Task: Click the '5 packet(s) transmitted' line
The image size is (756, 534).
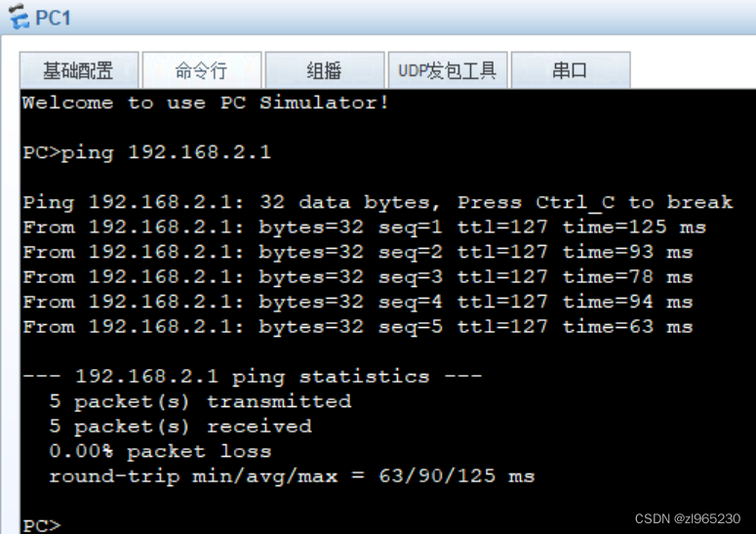Action: (x=200, y=401)
